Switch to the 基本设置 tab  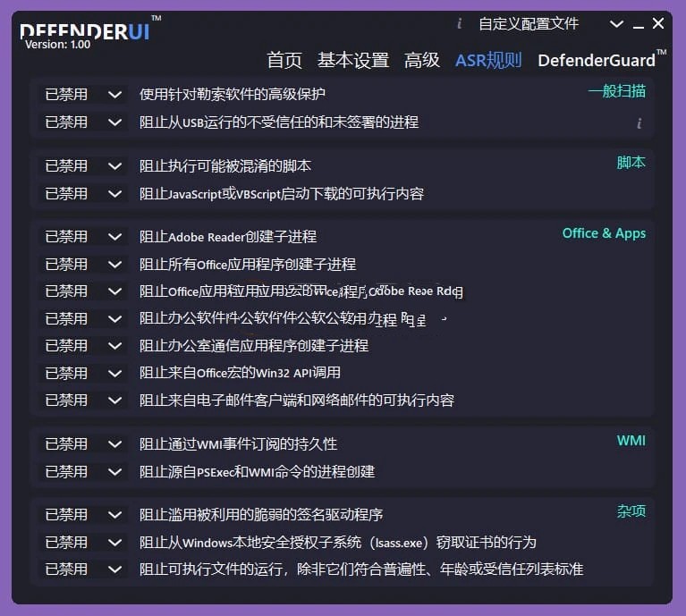353,60
